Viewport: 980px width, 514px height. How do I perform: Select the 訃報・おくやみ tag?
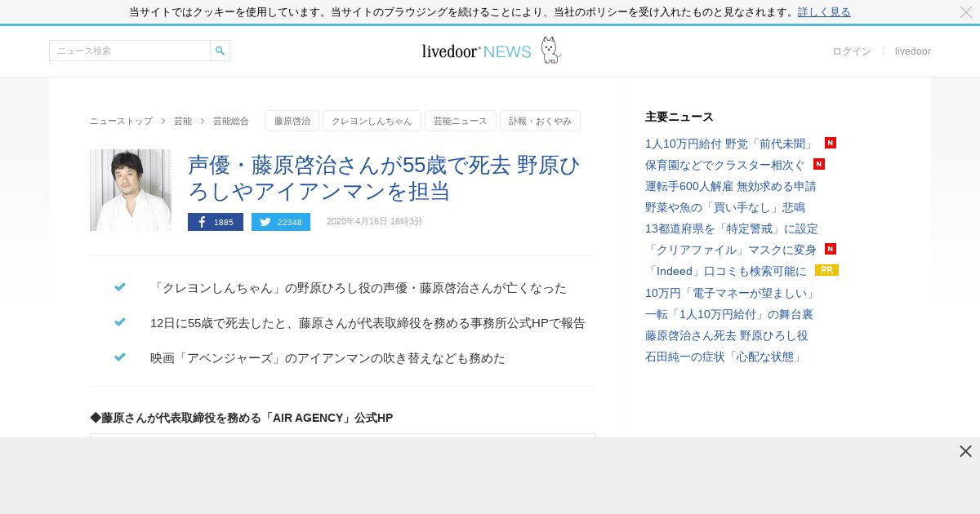click(x=540, y=121)
